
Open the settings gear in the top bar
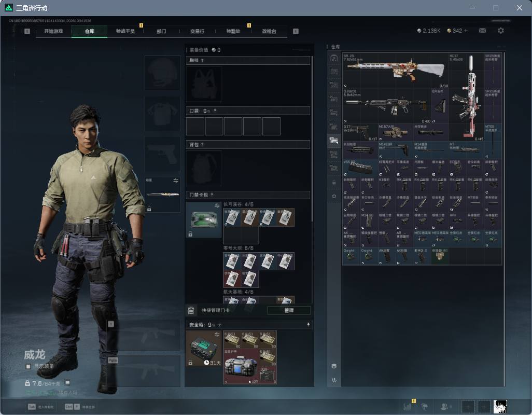pos(500,31)
